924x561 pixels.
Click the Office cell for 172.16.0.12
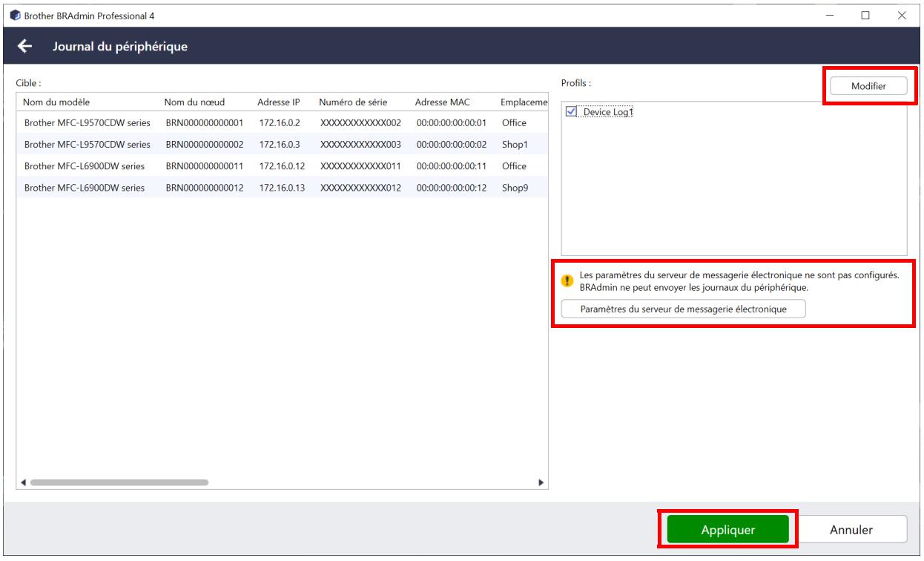pyautogui.click(x=514, y=166)
